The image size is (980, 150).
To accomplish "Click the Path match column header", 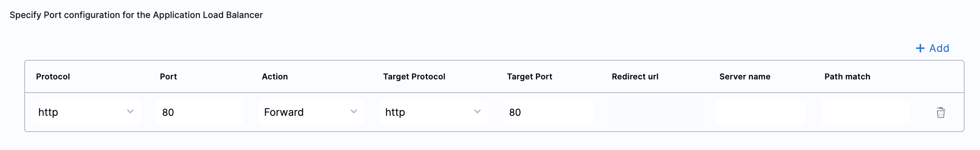I will pos(847,77).
